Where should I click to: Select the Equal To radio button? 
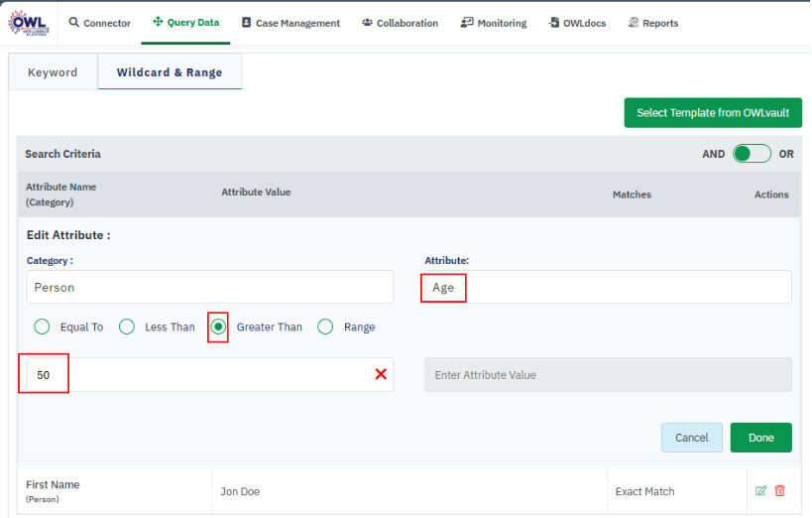click(x=42, y=326)
